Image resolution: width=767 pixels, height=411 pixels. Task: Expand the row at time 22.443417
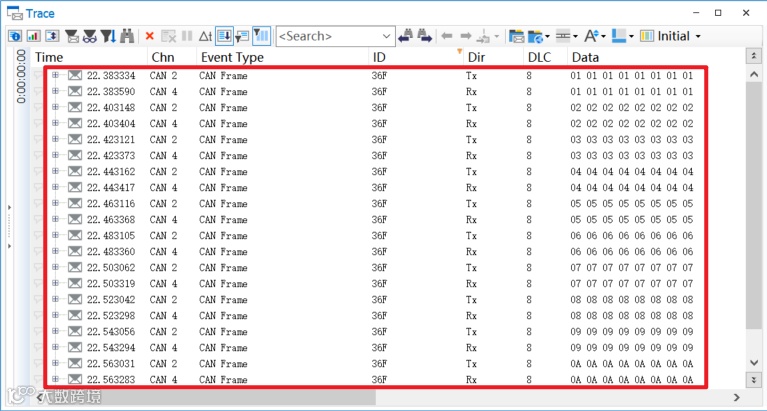click(x=55, y=187)
